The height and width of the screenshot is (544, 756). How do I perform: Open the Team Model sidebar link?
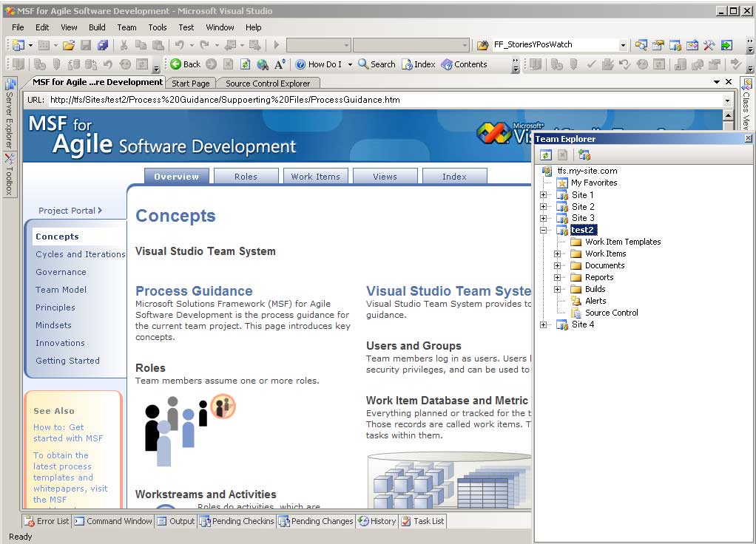pyautogui.click(x=61, y=290)
